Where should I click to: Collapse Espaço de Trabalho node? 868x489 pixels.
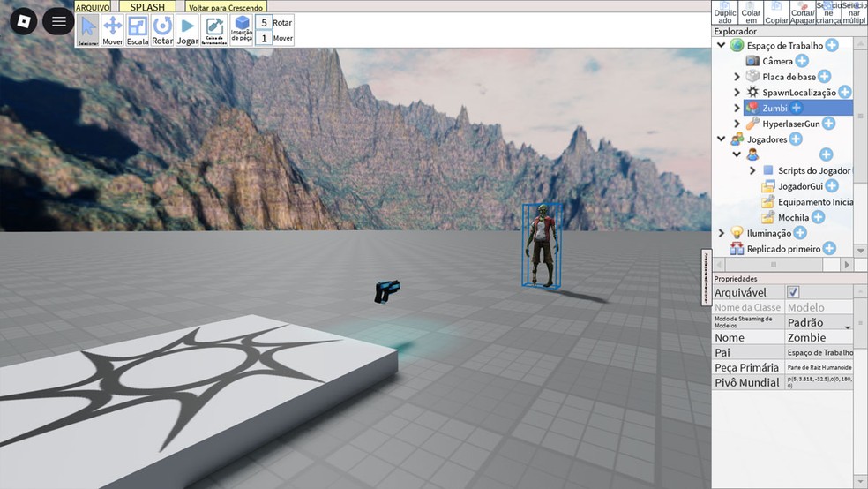pyautogui.click(x=721, y=45)
